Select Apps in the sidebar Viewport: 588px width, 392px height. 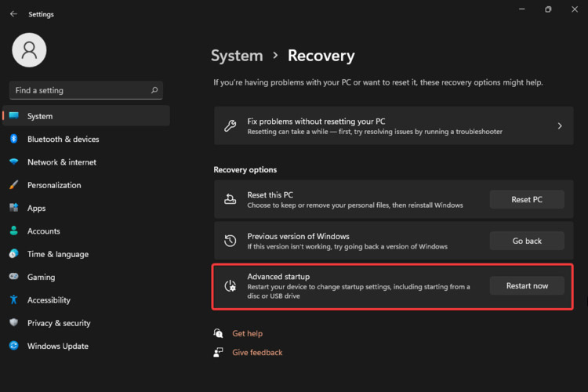click(x=36, y=209)
